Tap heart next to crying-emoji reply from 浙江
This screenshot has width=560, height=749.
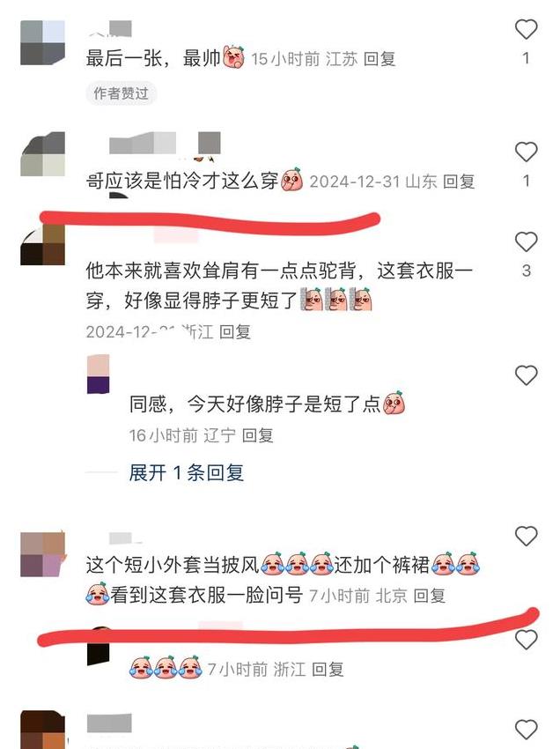527,640
